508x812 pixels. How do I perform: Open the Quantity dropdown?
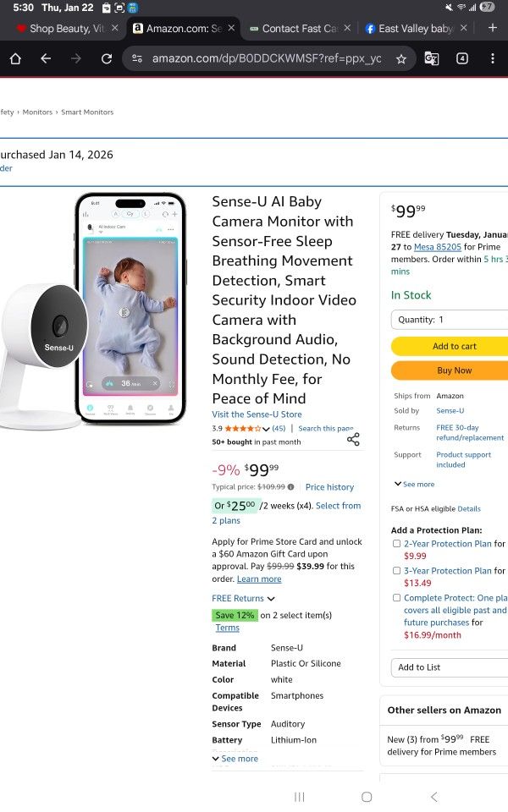(449, 320)
